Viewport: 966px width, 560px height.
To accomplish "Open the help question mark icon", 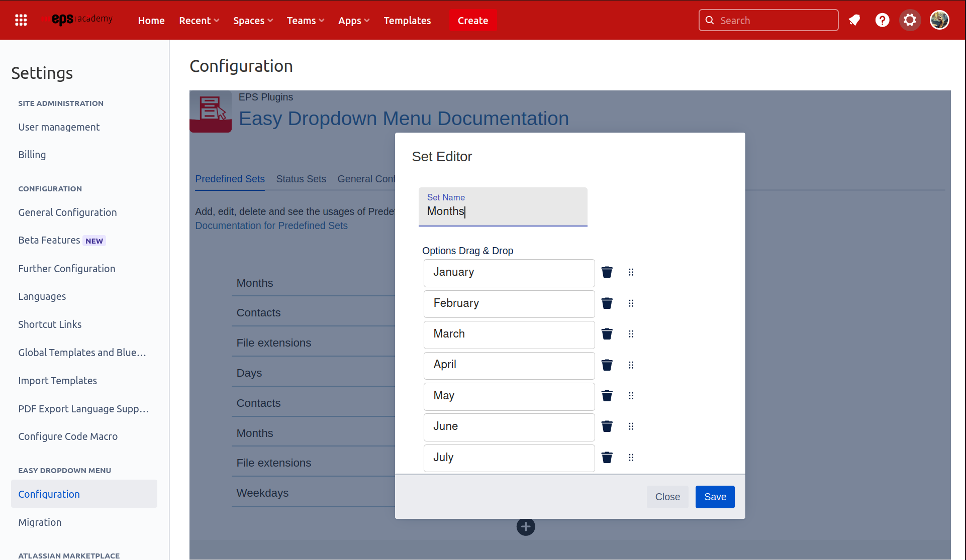I will click(x=882, y=20).
